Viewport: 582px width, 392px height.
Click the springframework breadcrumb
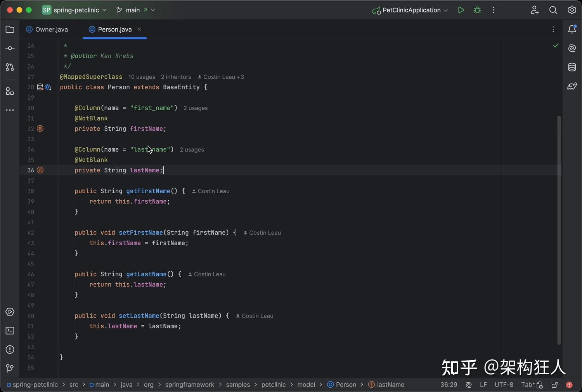coord(190,385)
